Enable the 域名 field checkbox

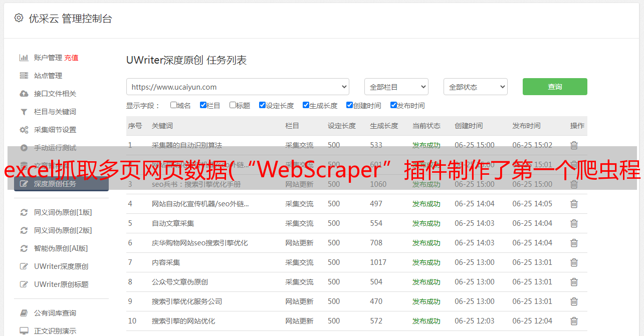pos(173,105)
